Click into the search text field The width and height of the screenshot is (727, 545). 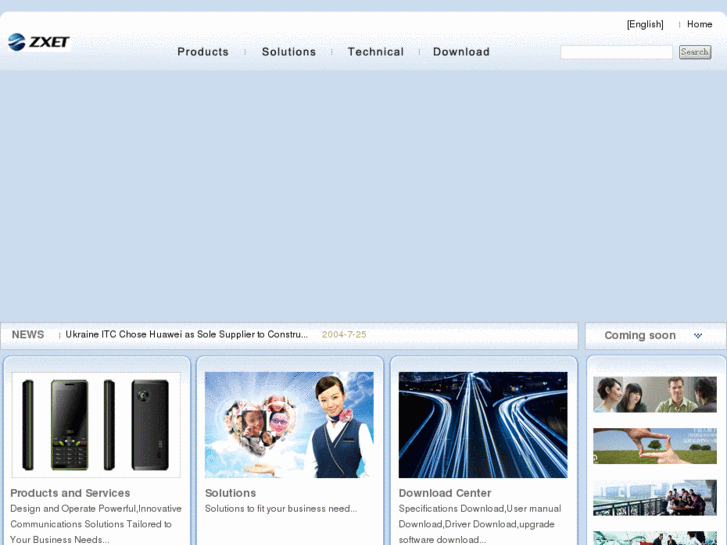click(616, 52)
